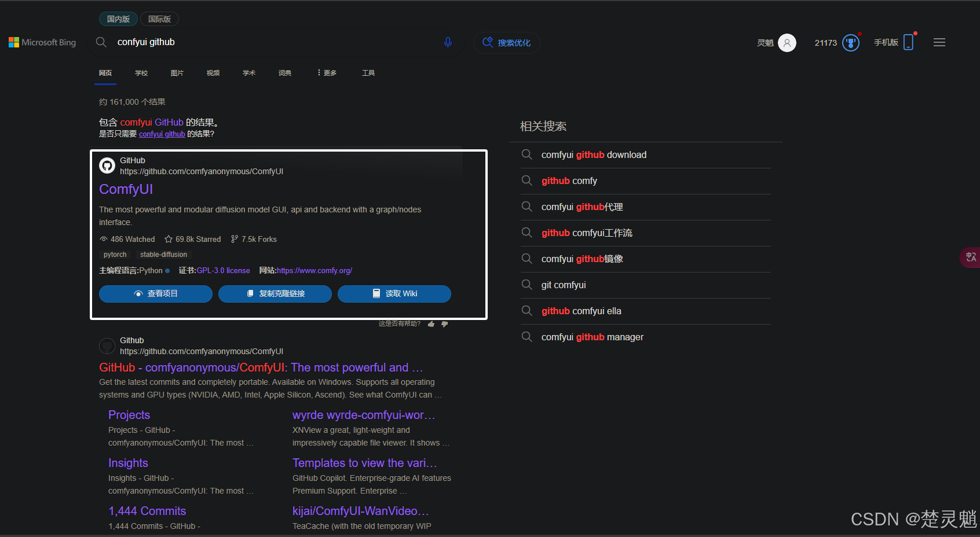
Task: Click the search magnifier icon in search box
Action: [101, 42]
